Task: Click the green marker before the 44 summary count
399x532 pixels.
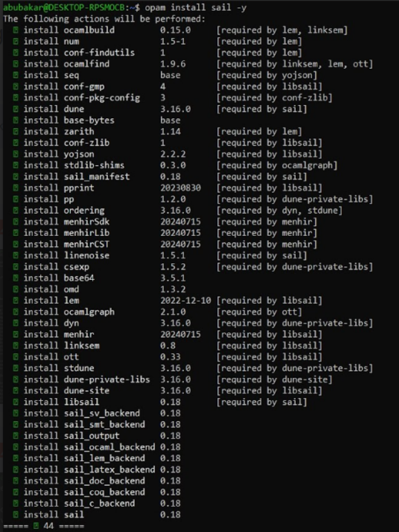Action: pyautogui.click(x=36, y=526)
